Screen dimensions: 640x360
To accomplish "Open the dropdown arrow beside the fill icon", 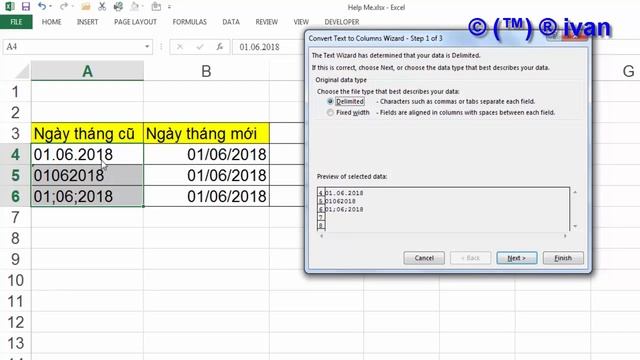I will tap(143, 7).
